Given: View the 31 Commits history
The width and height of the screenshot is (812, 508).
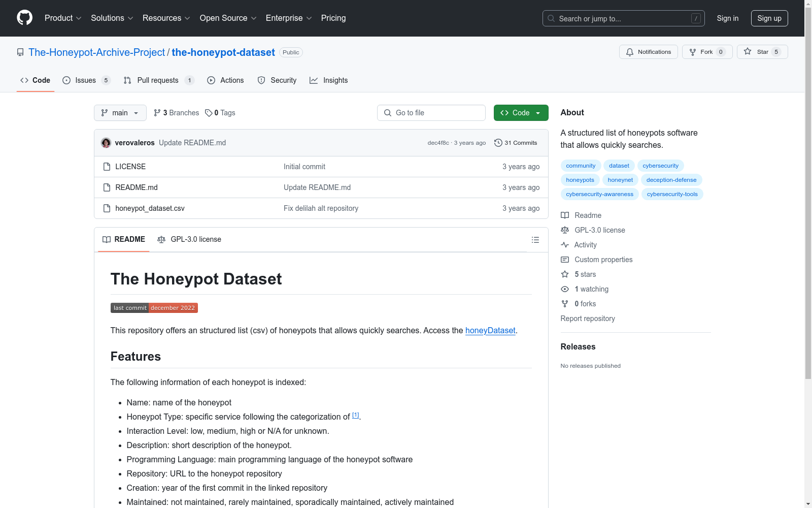Looking at the screenshot, I should point(516,143).
